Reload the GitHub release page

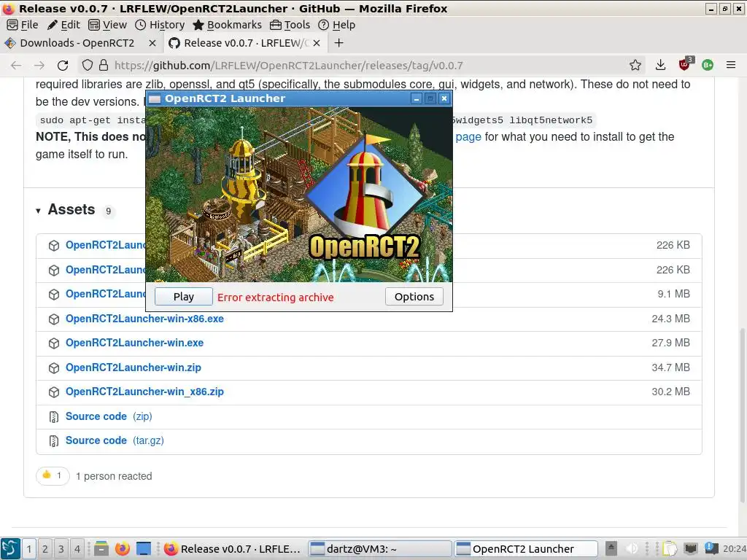[x=63, y=65]
